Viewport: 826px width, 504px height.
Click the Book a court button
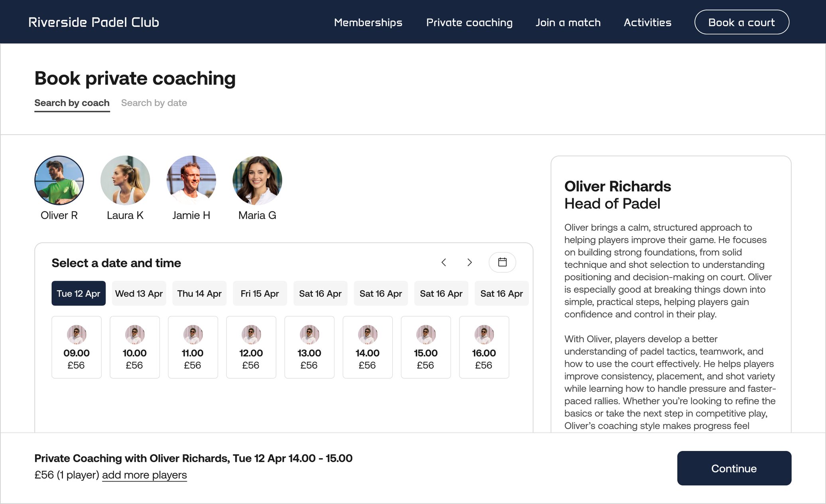pyautogui.click(x=741, y=22)
